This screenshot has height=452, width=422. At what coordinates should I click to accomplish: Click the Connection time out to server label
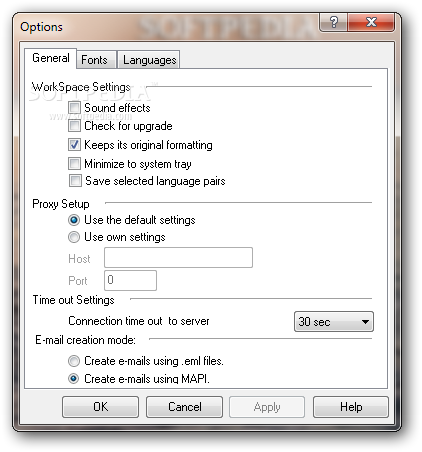point(139,321)
